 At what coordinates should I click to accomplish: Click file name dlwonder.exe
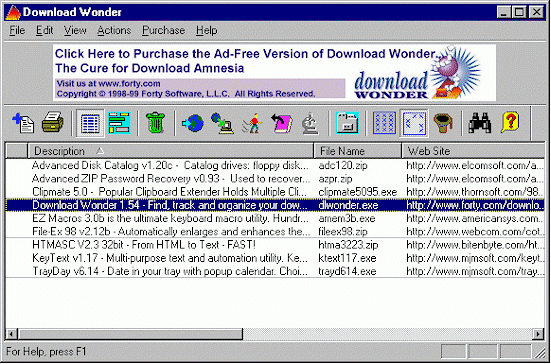tap(348, 205)
